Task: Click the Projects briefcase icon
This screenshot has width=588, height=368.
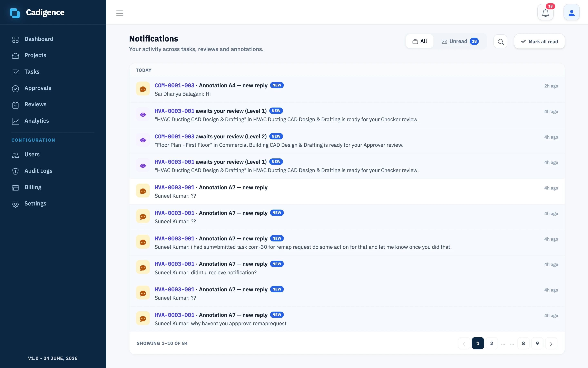Action: (15, 56)
